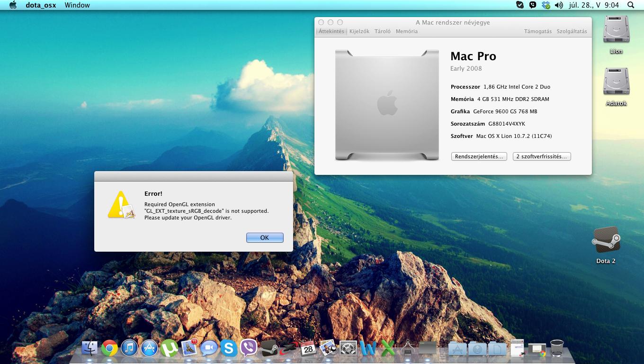Open the App Store dock icon

[x=149, y=348]
